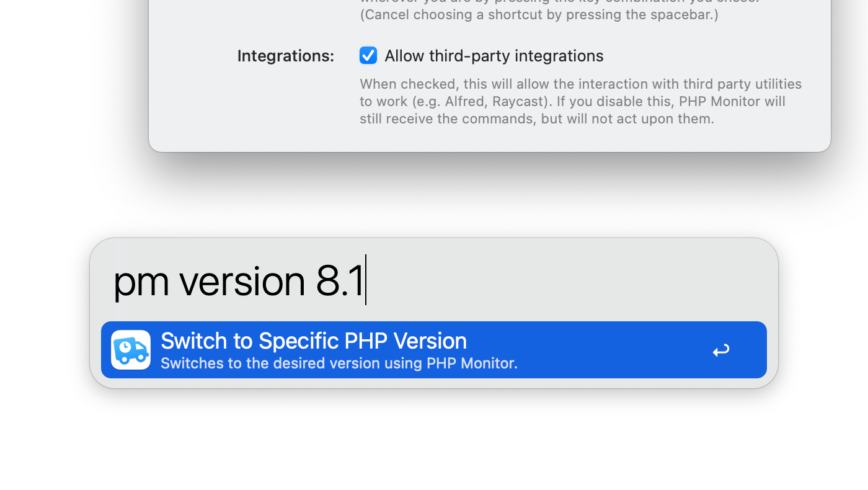Click the empty right side of the search field
868x490 pixels.
tap(564, 280)
